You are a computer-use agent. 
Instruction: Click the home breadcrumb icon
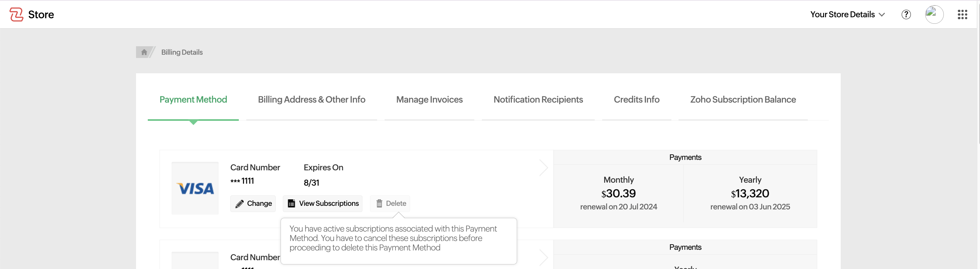point(144,52)
